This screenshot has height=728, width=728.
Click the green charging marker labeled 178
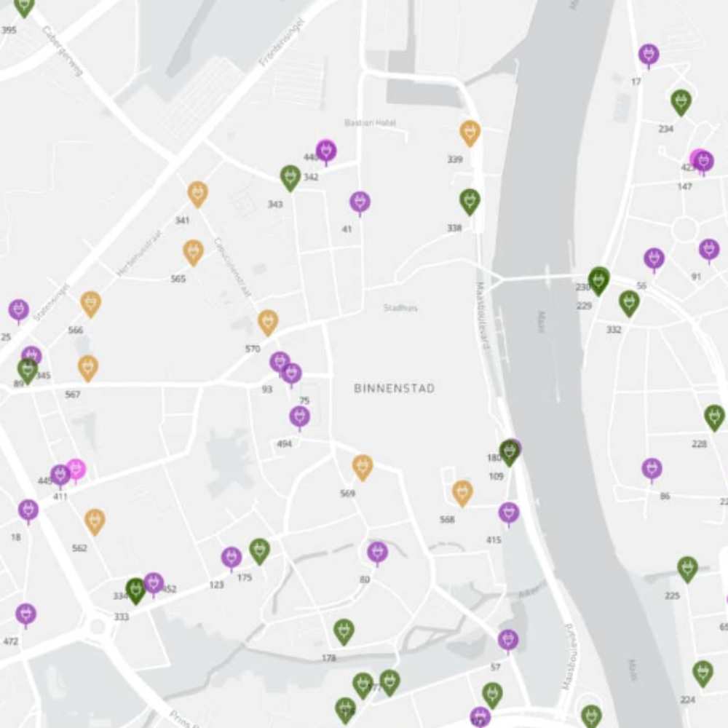point(344,630)
